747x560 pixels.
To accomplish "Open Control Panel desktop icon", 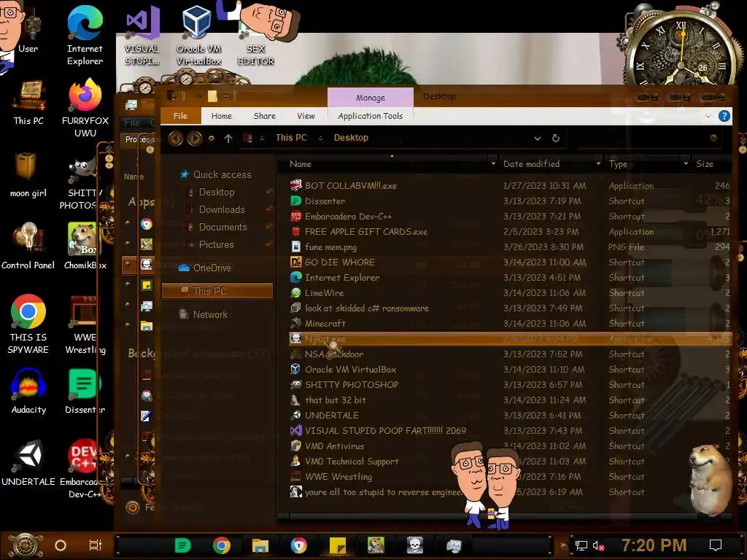I will coord(28,246).
